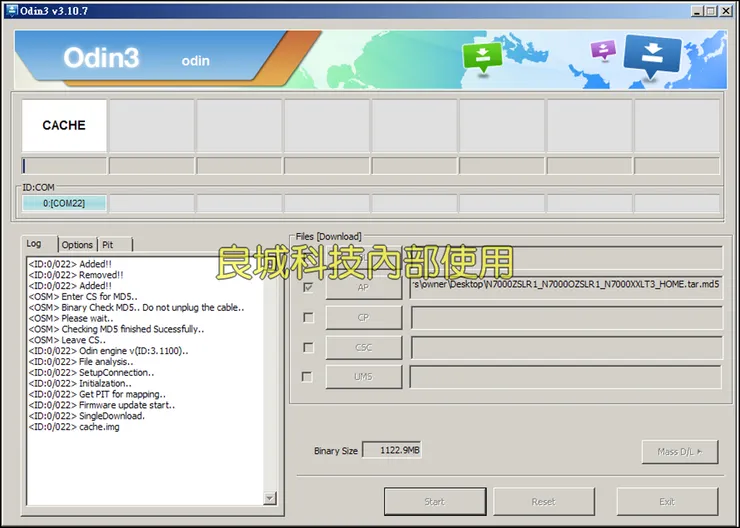Click the CP file browse button
740x528 pixels.
[x=363, y=318]
